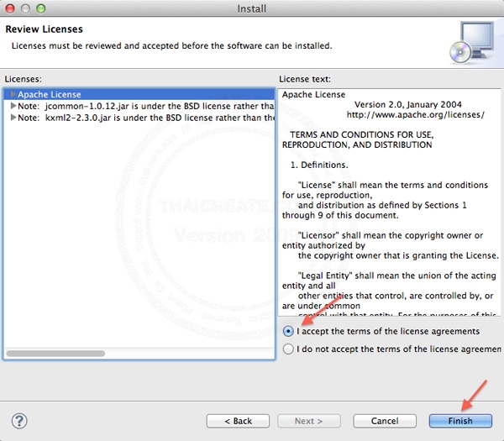Viewport: 504px width, 441px height.
Task: Click the install wizard computer and disc icon
Action: click(471, 43)
